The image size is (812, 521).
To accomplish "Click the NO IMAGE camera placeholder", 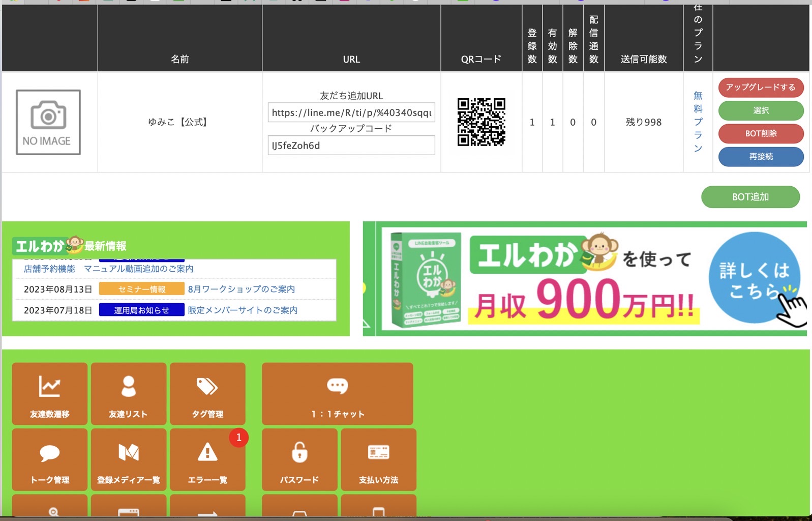I will [48, 122].
